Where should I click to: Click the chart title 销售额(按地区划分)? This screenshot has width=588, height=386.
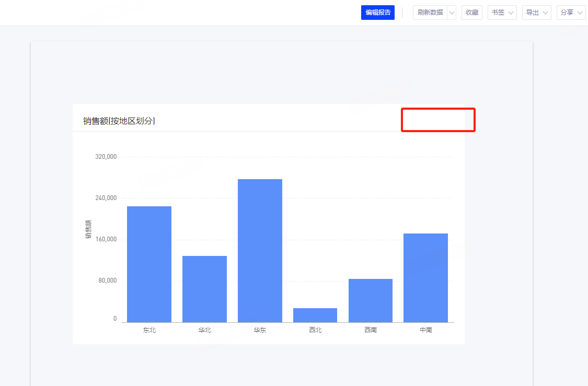[x=119, y=121]
